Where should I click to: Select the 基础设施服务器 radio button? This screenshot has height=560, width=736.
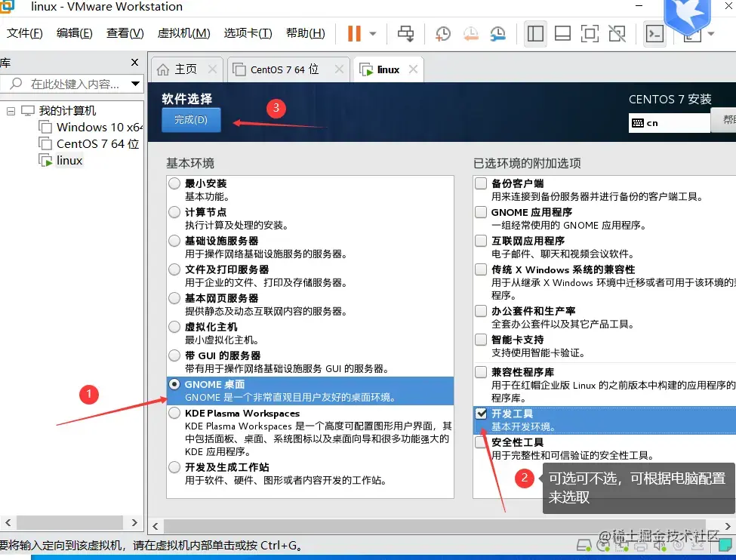pyautogui.click(x=174, y=241)
